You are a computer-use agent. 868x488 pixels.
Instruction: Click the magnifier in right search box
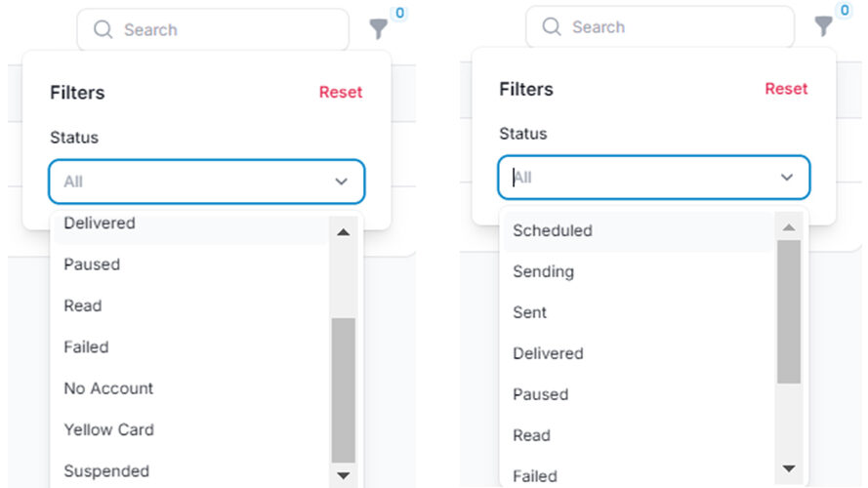click(552, 26)
